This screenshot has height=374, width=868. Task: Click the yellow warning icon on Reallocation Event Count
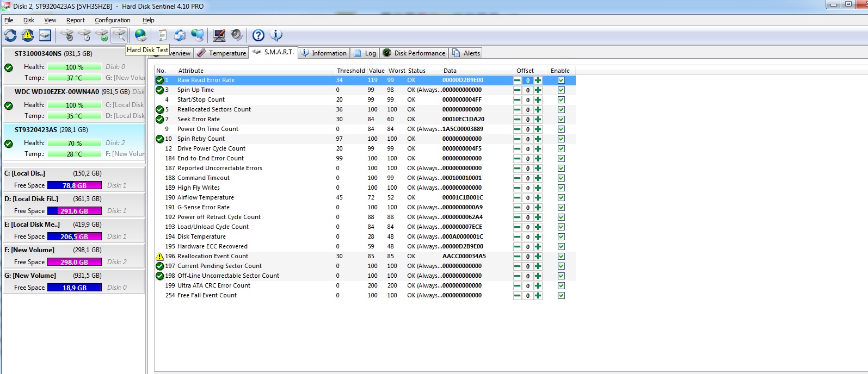tap(159, 256)
